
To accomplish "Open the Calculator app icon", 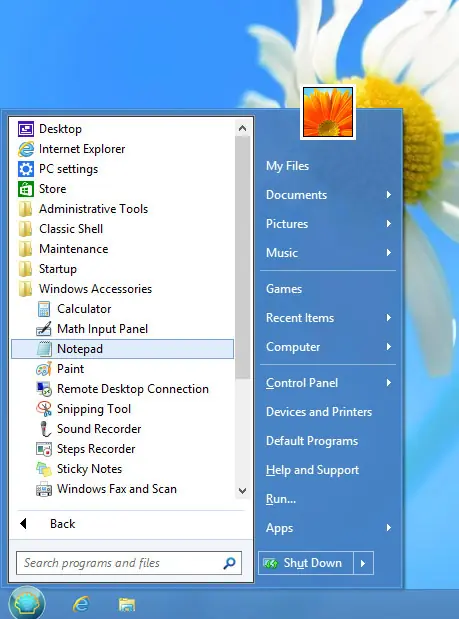I will (x=44, y=309).
